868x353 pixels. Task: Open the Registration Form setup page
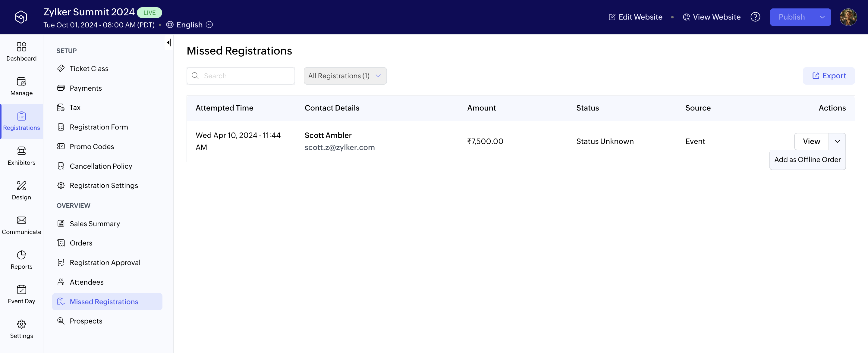tap(99, 127)
